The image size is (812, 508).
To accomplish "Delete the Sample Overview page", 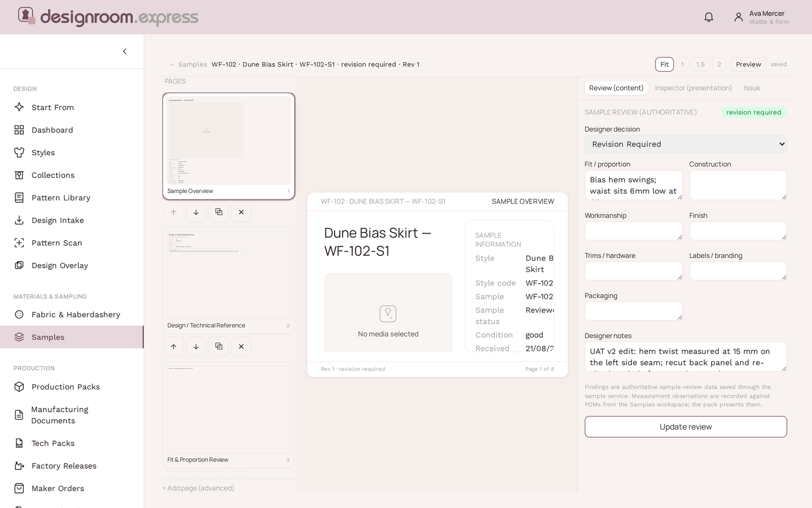I will click(x=241, y=212).
